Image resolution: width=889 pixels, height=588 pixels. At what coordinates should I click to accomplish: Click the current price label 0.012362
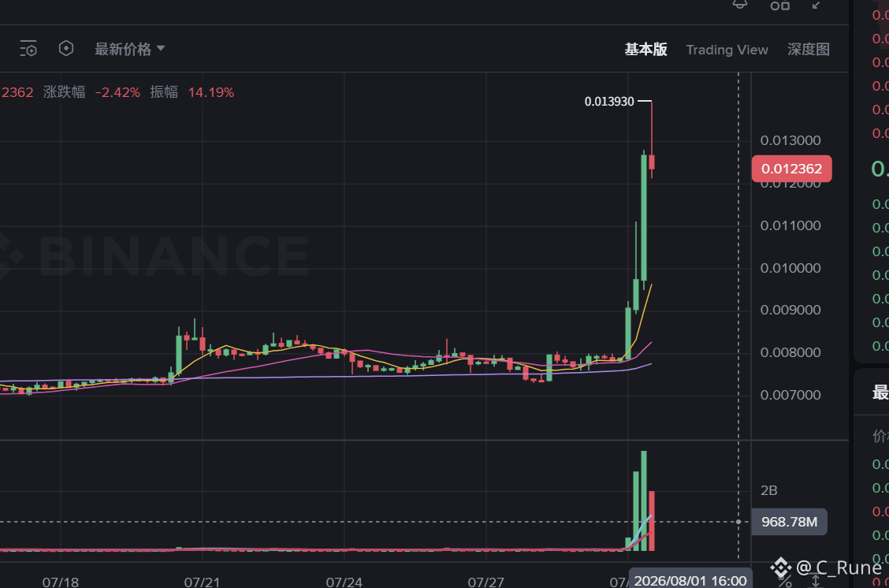pos(791,169)
